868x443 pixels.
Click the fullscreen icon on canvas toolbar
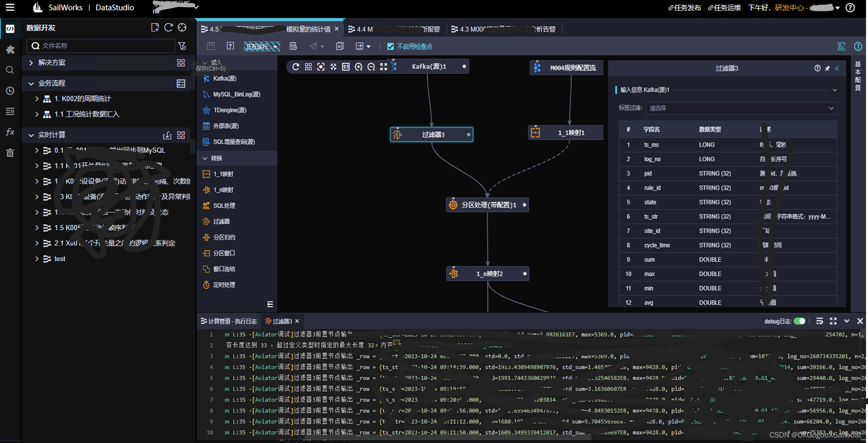383,67
